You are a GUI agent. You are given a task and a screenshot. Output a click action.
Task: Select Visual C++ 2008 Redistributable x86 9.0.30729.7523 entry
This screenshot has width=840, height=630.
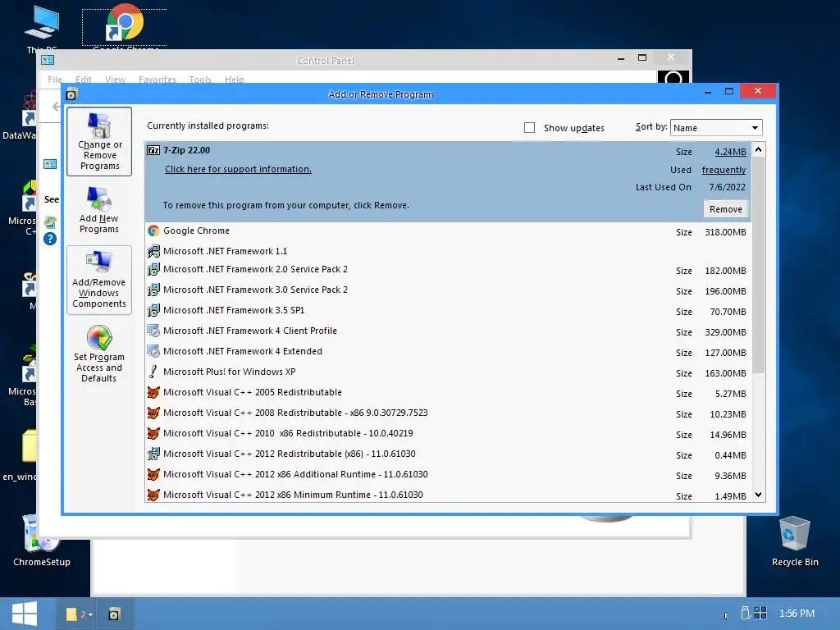pyautogui.click(x=295, y=413)
